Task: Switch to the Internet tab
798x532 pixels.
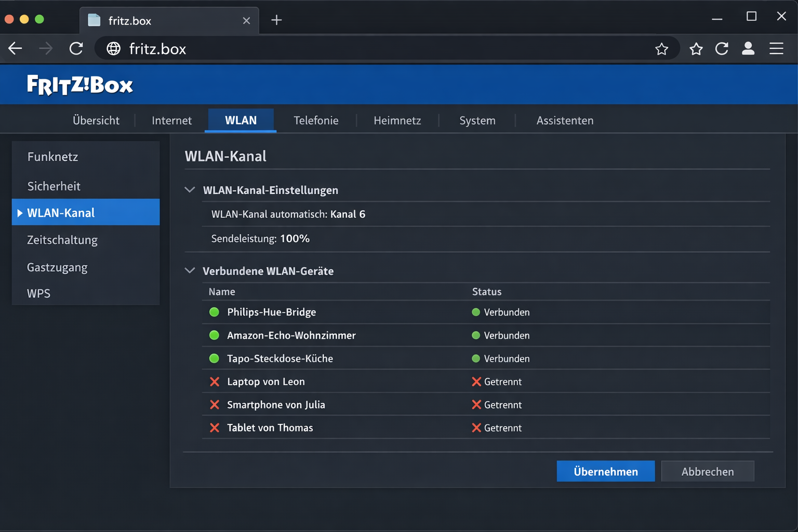Action: [x=171, y=121]
